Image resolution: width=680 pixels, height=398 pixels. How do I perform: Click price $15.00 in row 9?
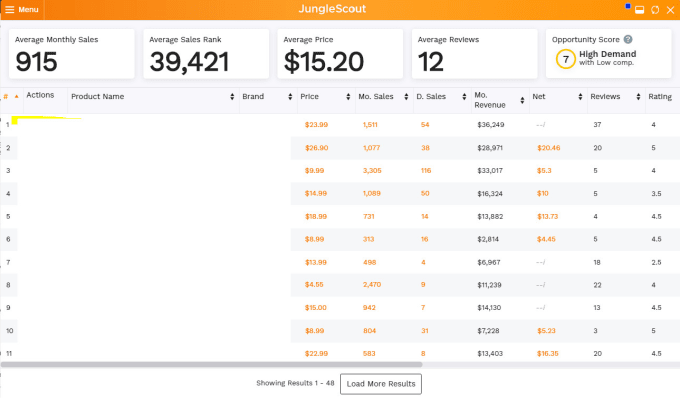pos(316,307)
